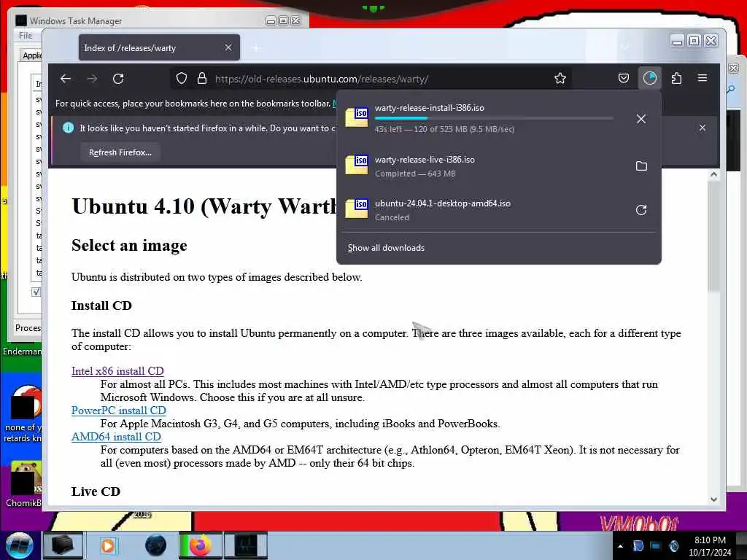This screenshot has height=560, width=747.
Task: Click the address bar URL field
Action: click(371, 79)
